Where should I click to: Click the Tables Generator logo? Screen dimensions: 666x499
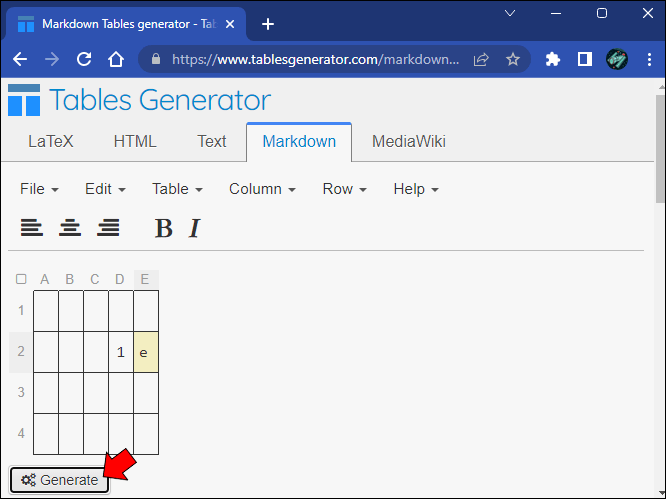pyautogui.click(x=139, y=100)
